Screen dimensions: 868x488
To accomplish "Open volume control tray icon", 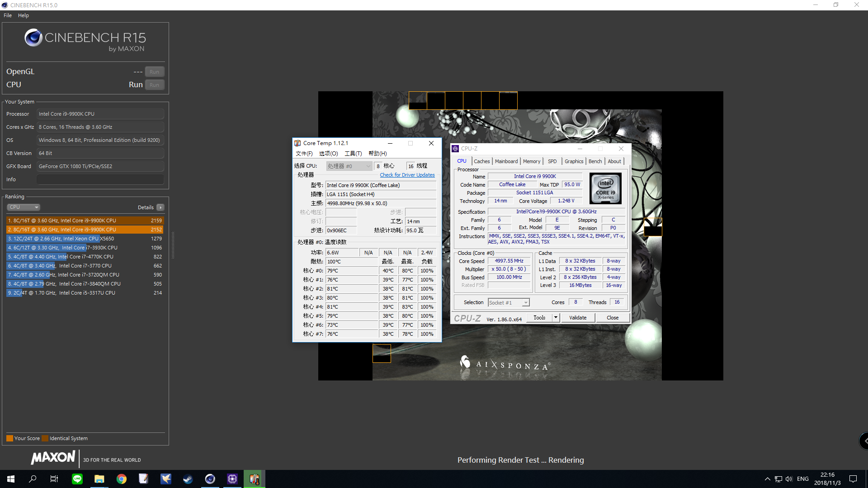I will click(789, 479).
